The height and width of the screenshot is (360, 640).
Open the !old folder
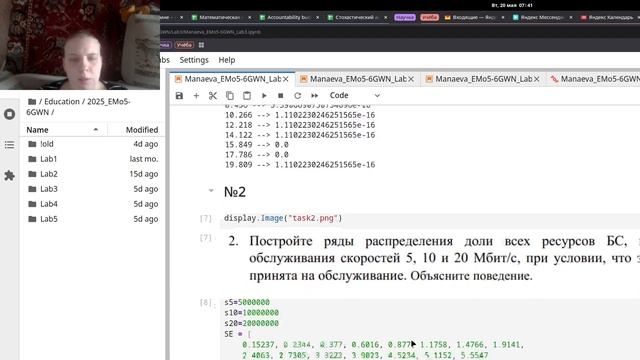pos(93,144)
